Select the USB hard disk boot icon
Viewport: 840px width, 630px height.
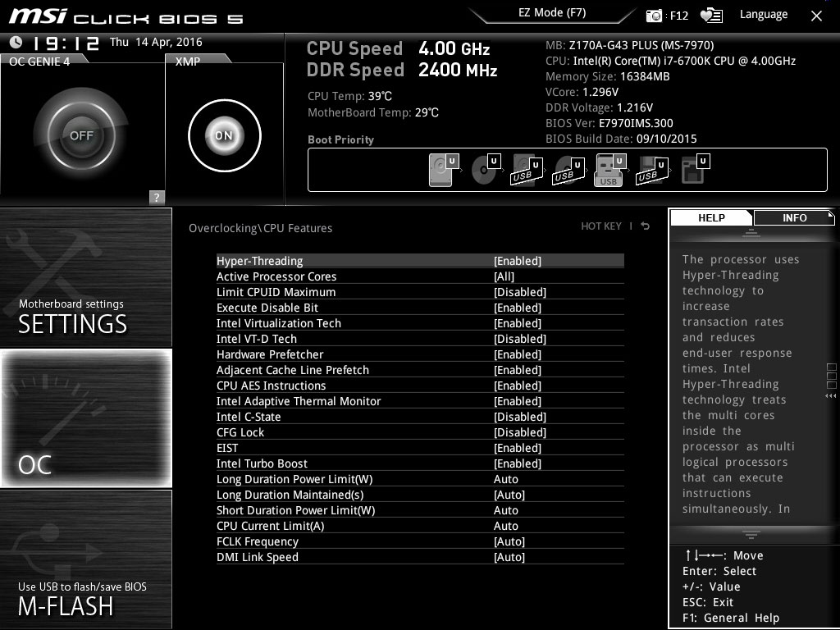[x=527, y=171]
